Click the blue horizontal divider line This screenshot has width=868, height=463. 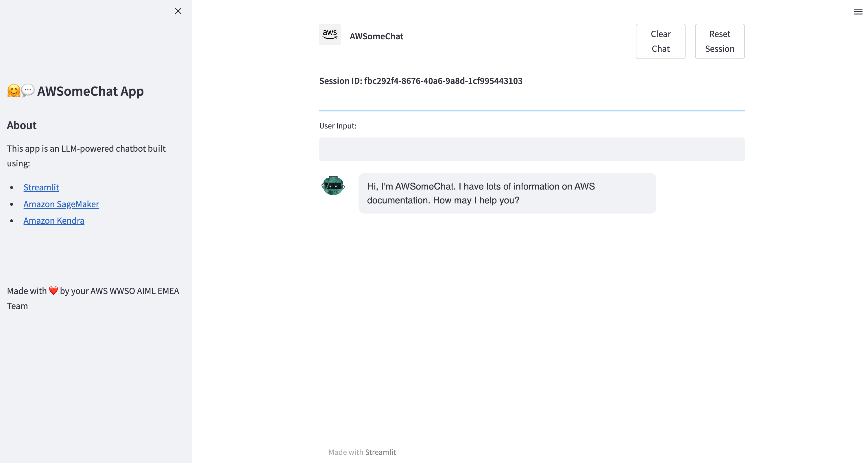(x=532, y=110)
